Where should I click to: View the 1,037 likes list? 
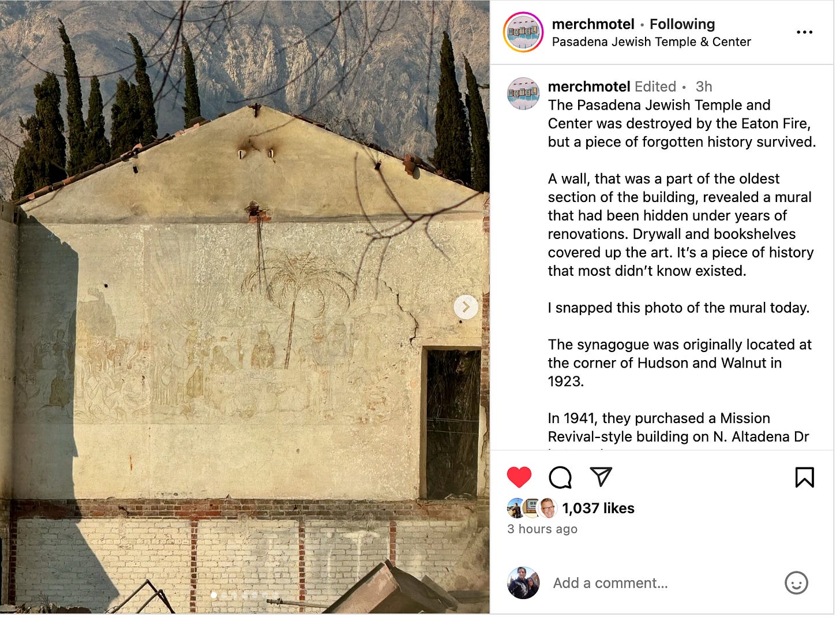pyautogui.click(x=598, y=508)
